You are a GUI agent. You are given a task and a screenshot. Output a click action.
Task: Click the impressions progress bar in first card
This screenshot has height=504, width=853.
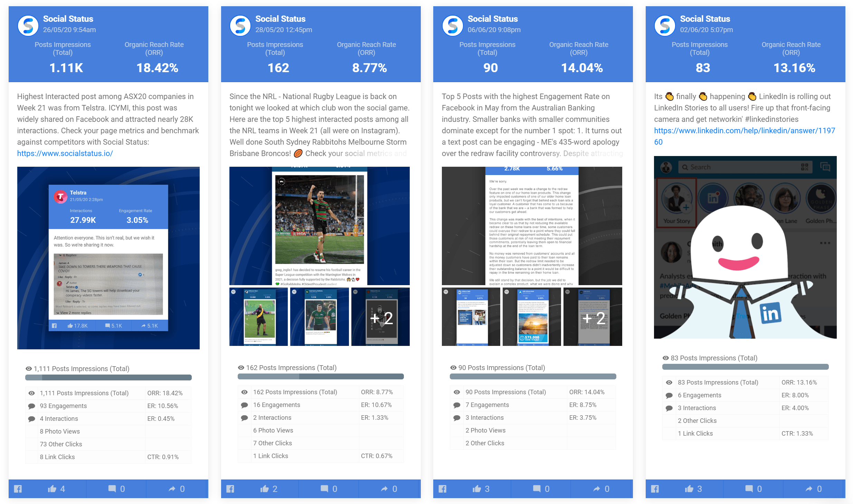[x=105, y=379]
